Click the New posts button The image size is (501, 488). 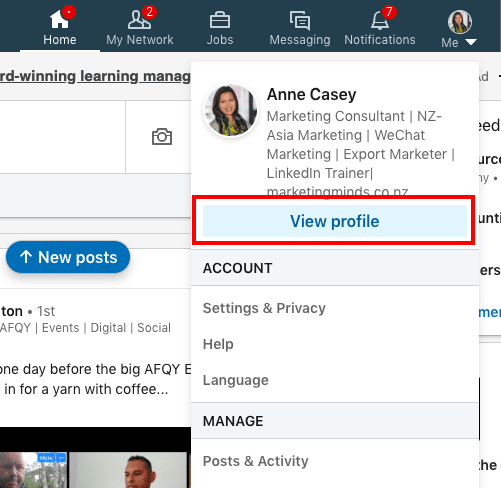[x=68, y=257]
